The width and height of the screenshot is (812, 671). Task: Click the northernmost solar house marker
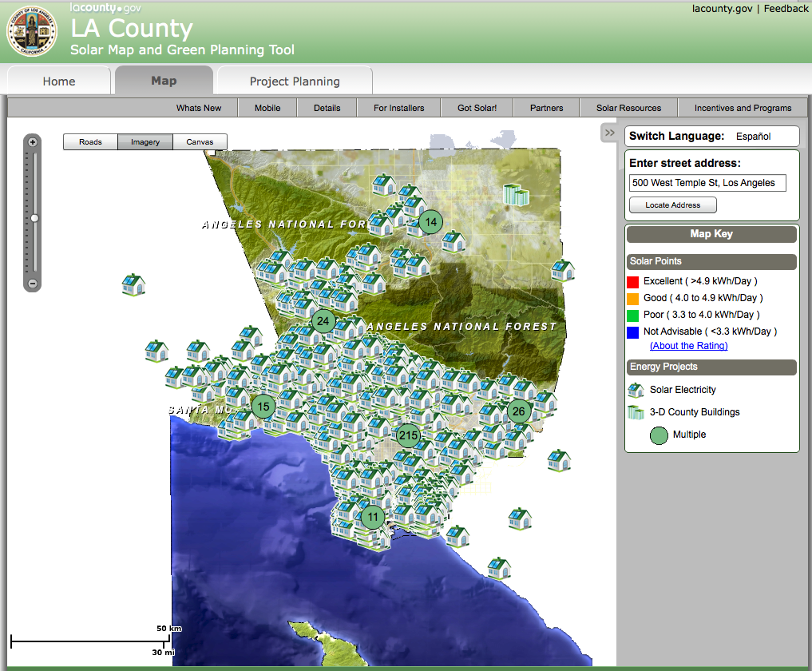tap(384, 185)
